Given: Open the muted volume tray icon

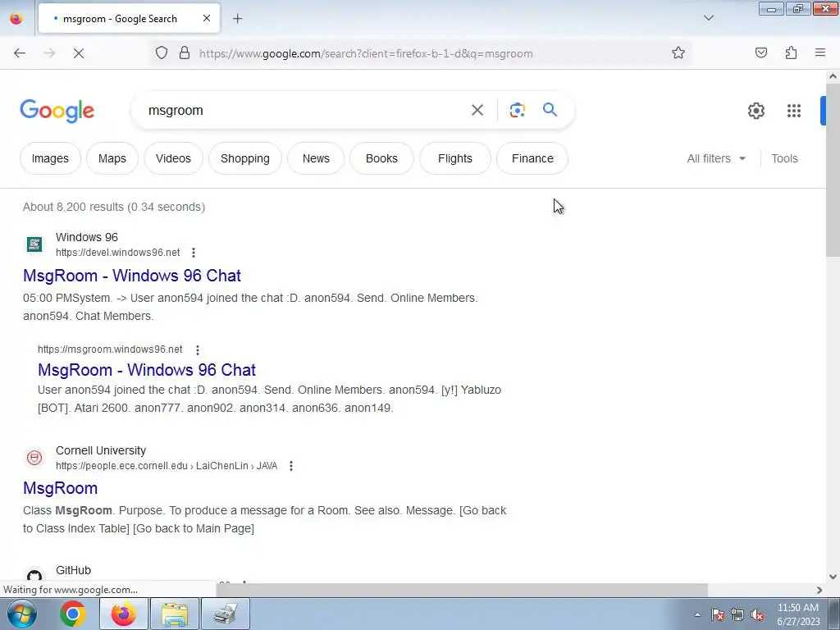Looking at the screenshot, I should point(757,615).
